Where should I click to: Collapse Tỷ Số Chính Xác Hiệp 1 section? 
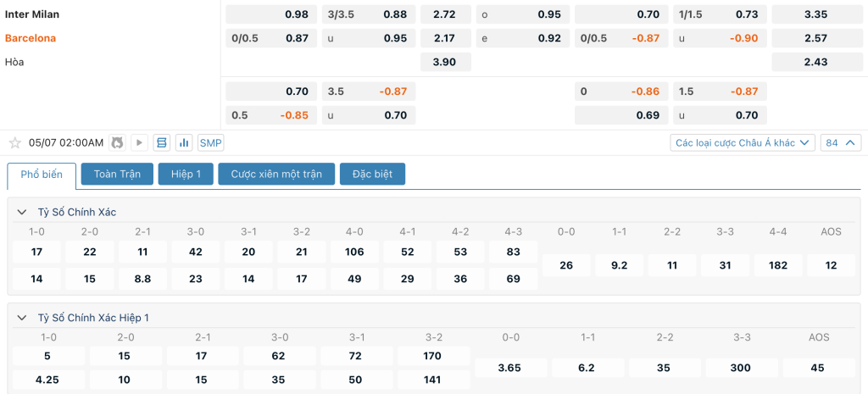pos(22,318)
